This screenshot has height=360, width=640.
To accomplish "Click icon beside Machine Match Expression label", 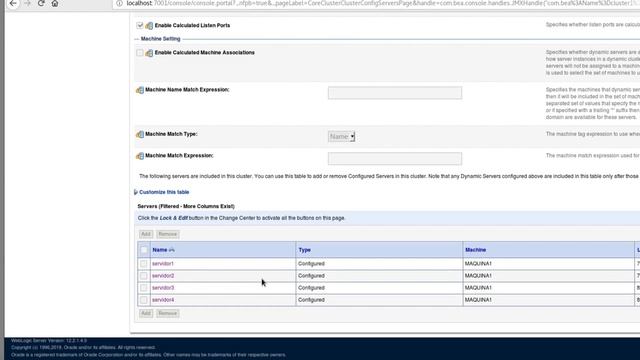I will click(140, 156).
